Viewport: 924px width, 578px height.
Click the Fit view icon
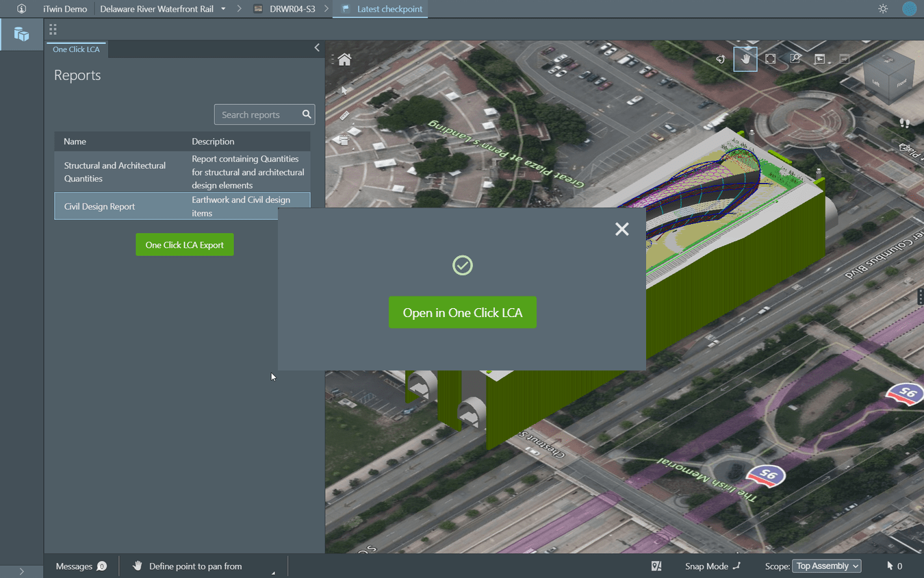[770, 59]
